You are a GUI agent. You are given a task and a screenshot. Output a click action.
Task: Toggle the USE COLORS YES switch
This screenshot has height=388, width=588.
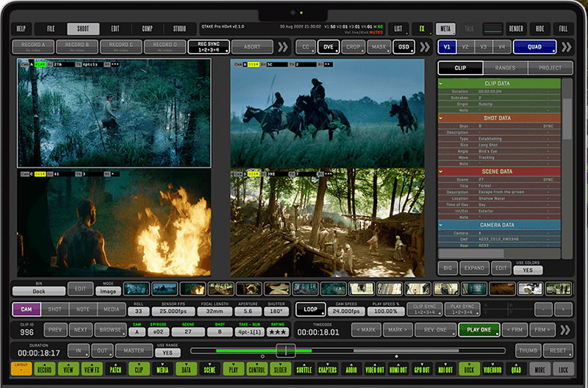click(528, 270)
